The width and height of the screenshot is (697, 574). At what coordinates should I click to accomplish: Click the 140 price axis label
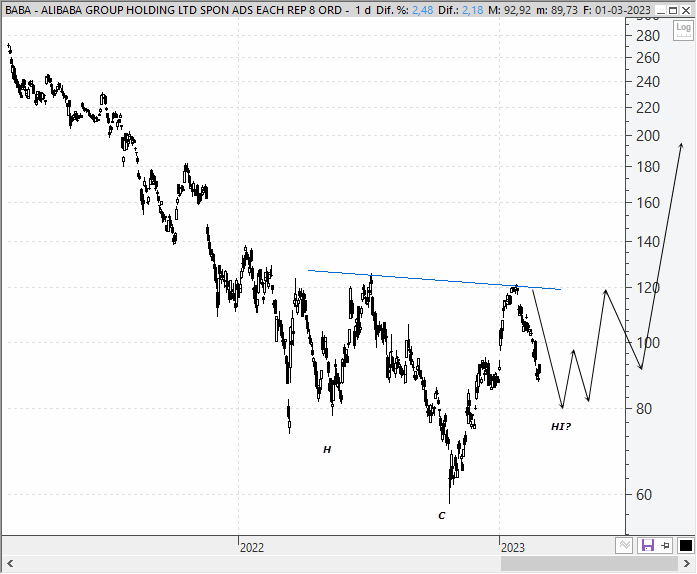[x=648, y=242]
